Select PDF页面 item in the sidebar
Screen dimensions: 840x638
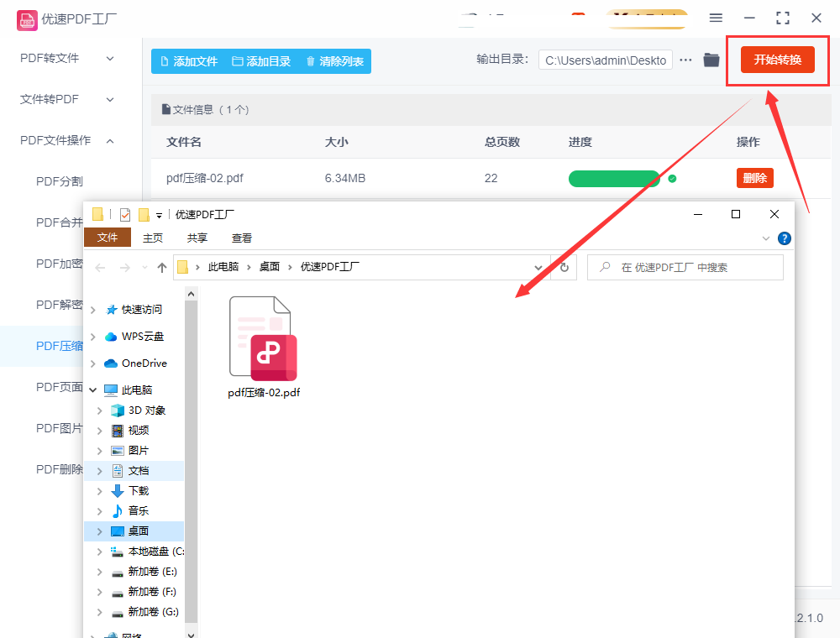[x=60, y=387]
